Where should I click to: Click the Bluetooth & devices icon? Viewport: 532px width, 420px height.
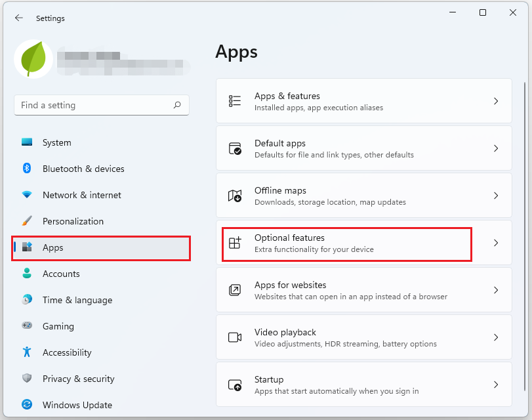(x=27, y=169)
